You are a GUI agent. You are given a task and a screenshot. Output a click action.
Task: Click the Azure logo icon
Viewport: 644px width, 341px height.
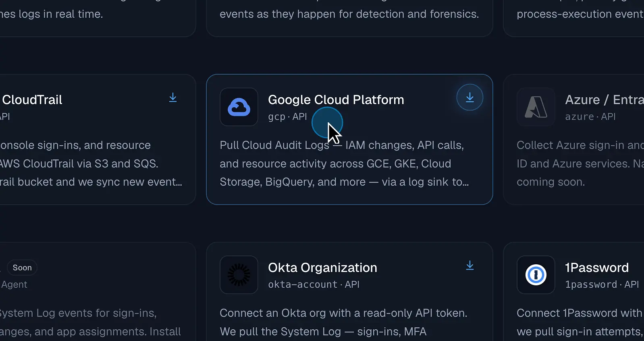point(536,107)
